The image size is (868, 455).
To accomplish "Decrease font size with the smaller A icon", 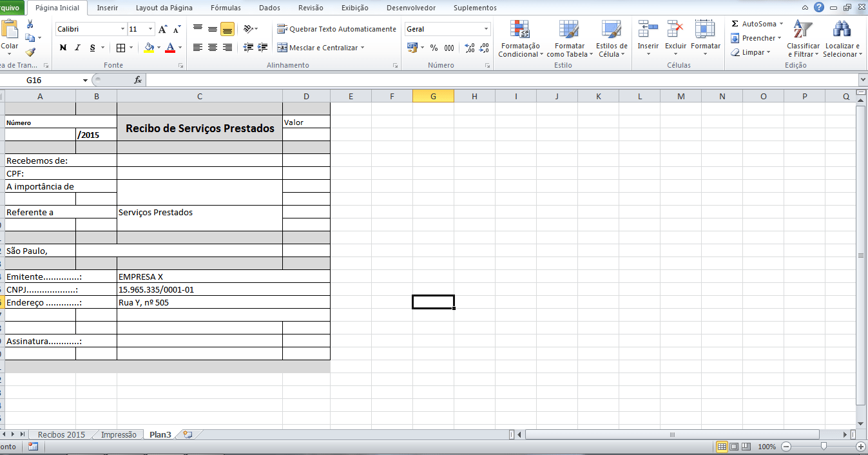I will (175, 29).
